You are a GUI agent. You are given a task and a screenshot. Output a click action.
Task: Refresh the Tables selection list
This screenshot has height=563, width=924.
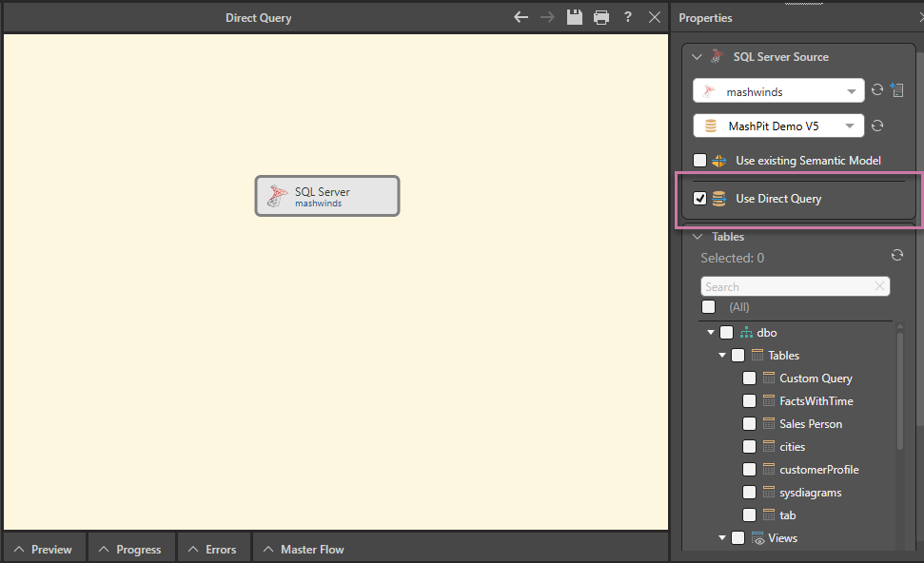click(x=896, y=256)
